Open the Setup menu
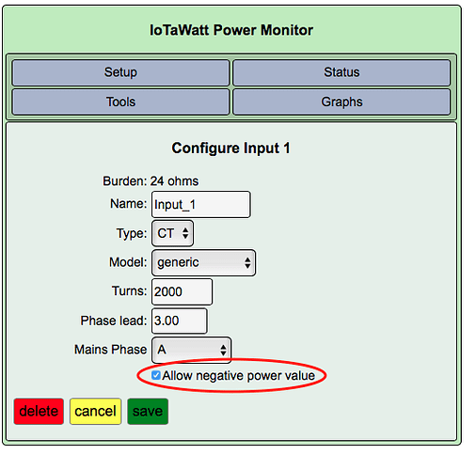Viewport: 476px width, 470px height. [120, 72]
